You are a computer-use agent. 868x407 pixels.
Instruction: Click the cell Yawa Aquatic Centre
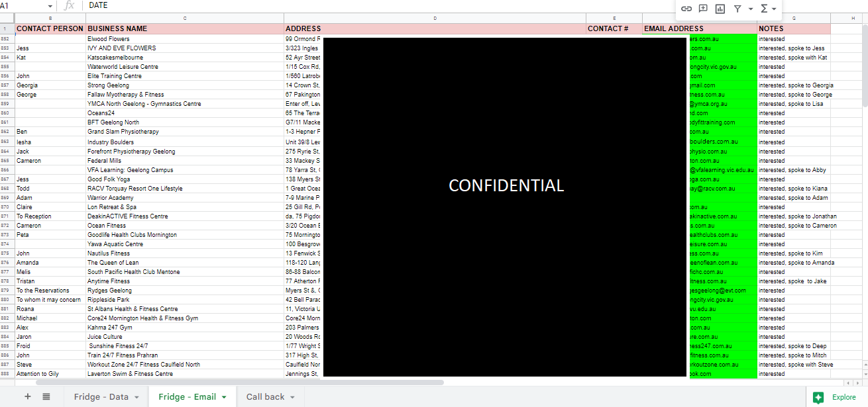(185, 244)
